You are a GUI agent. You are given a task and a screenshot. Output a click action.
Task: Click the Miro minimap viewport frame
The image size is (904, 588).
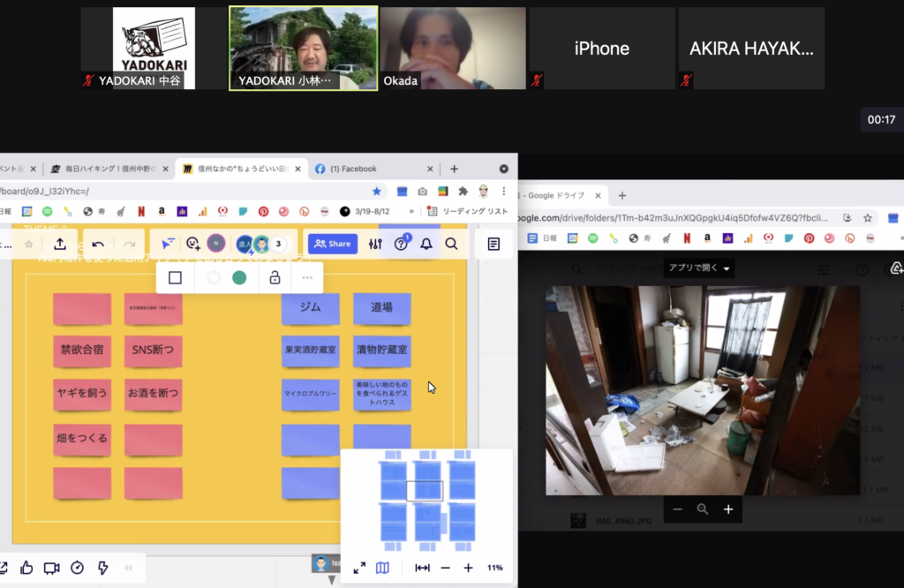[425, 491]
